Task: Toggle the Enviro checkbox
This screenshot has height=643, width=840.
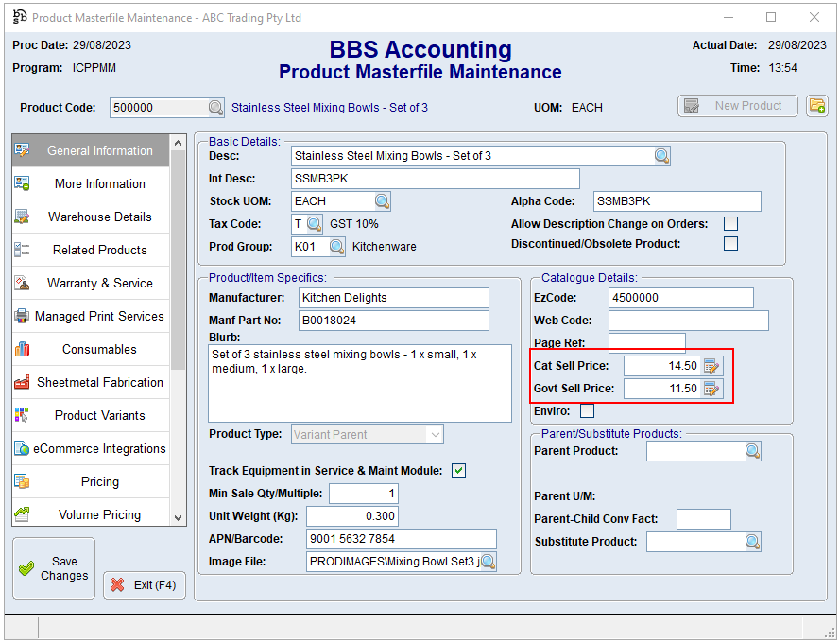Action: pyautogui.click(x=587, y=410)
